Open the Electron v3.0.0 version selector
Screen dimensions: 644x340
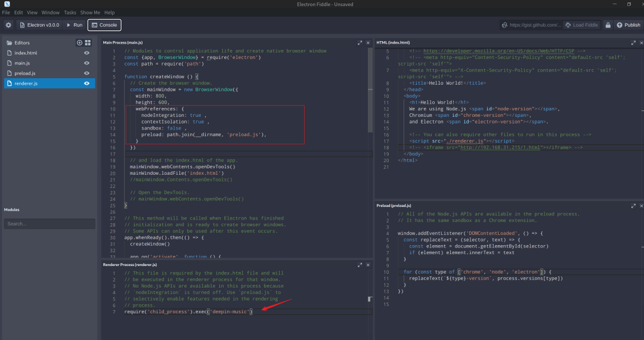39,25
